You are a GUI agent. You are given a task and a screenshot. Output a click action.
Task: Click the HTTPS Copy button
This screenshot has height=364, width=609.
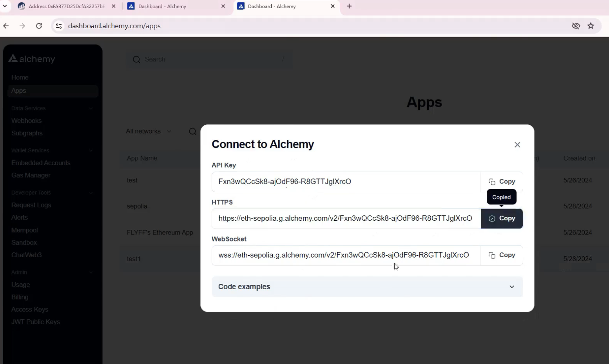coord(502,218)
